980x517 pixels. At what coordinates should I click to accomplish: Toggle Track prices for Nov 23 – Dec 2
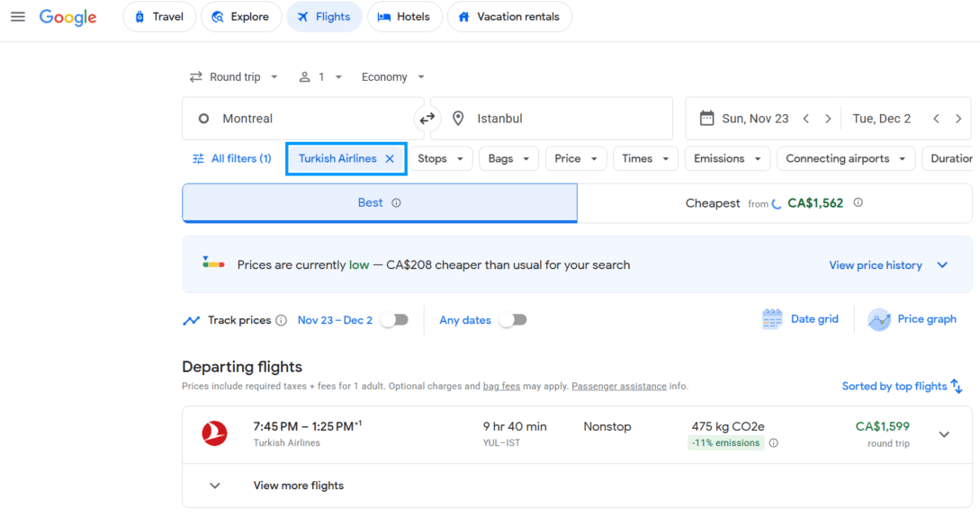(x=395, y=320)
